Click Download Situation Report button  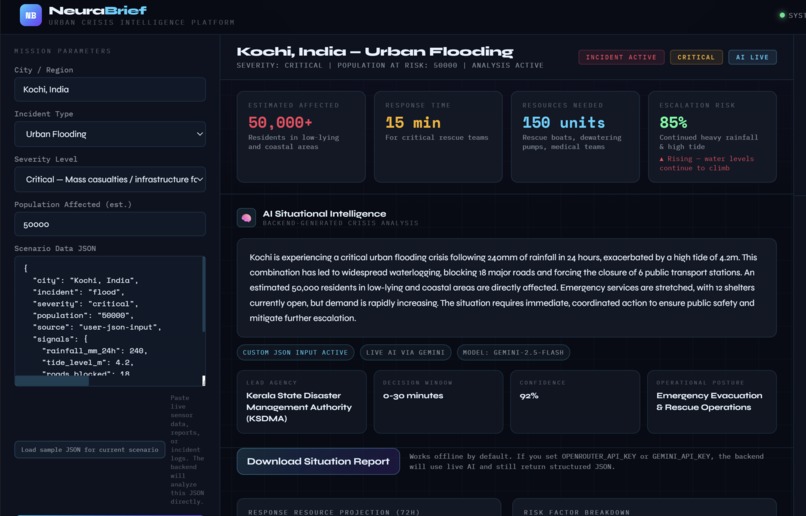318,462
